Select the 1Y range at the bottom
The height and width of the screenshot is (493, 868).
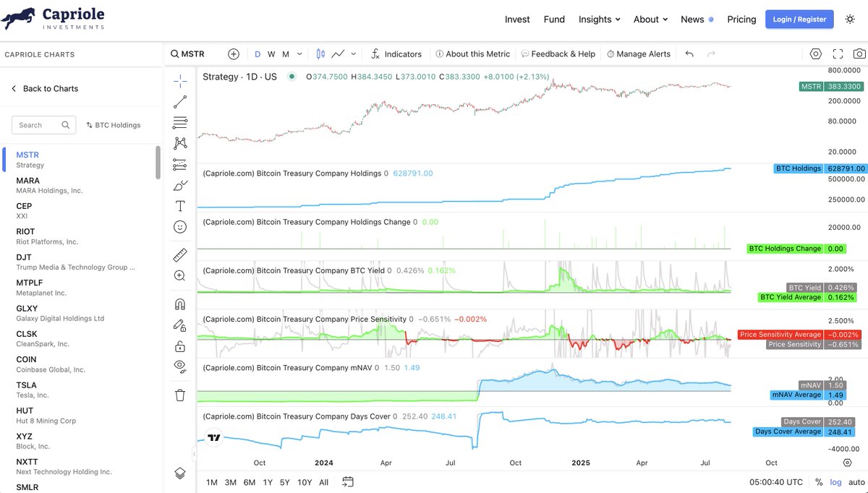[268, 481]
